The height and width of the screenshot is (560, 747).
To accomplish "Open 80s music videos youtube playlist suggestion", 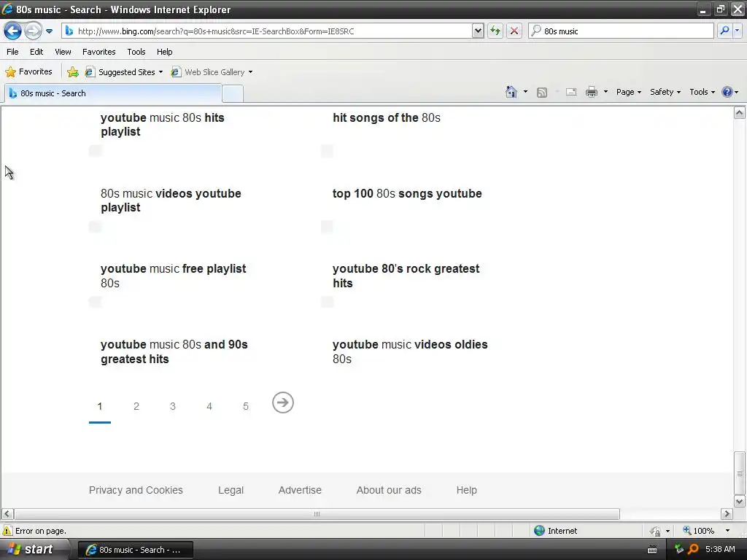I will click(171, 201).
